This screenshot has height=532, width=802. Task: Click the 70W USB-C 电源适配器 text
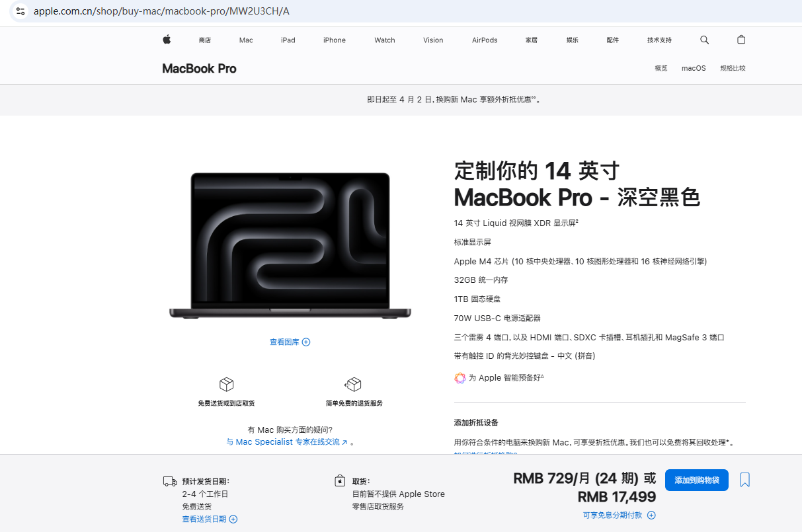pyautogui.click(x=497, y=319)
